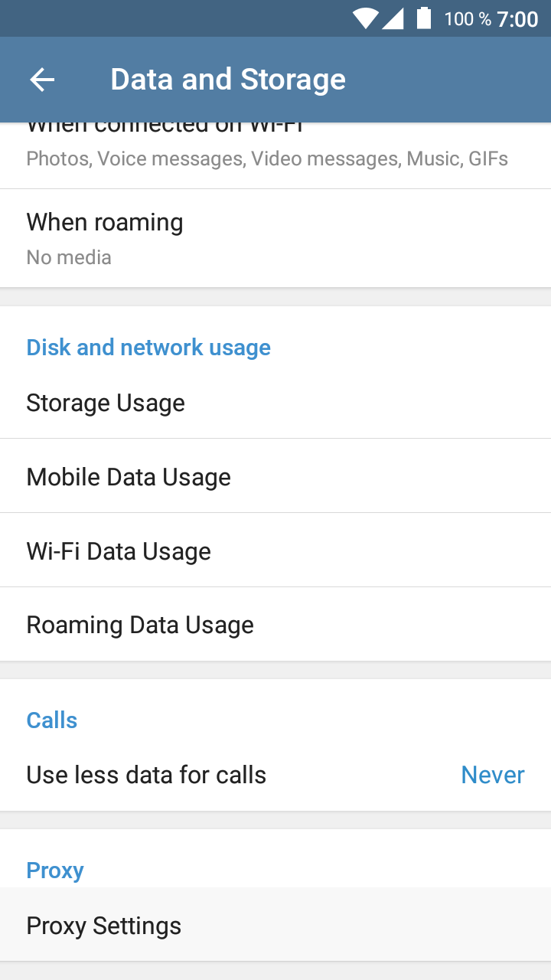Viewport: 551px width, 980px height.
Task: Tap the 100 % battery percentage
Action: point(468,19)
